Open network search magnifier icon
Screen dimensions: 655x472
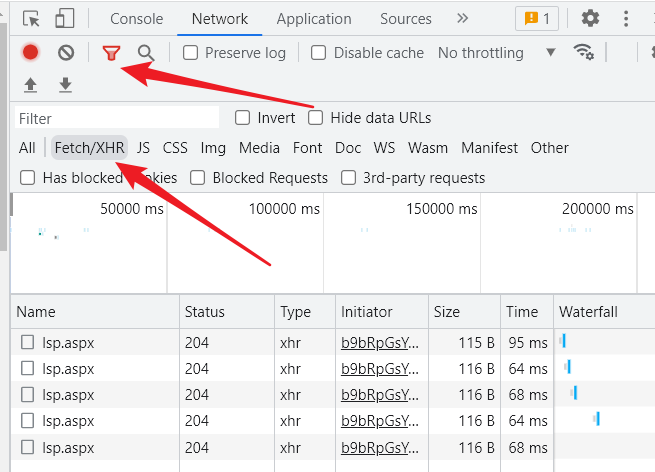tap(146, 53)
